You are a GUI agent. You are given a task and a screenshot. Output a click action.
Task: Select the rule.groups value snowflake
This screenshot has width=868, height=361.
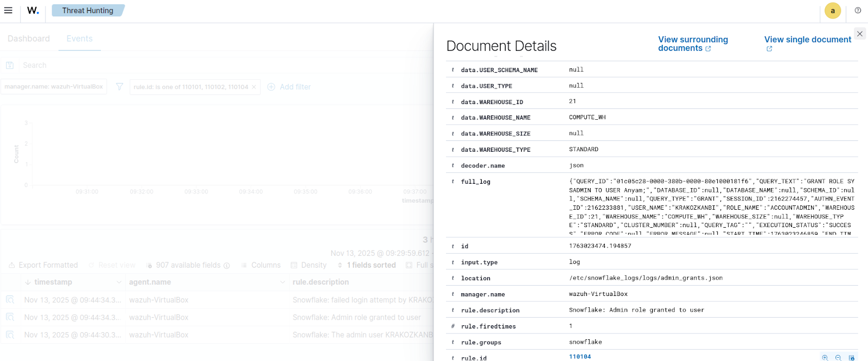point(585,342)
